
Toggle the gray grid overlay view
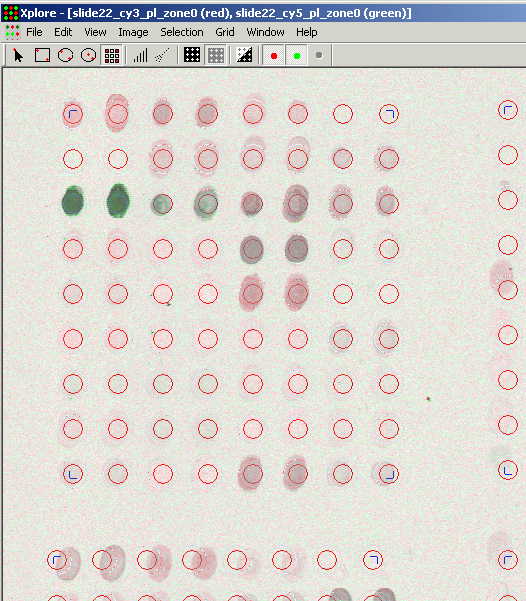tap(216, 56)
